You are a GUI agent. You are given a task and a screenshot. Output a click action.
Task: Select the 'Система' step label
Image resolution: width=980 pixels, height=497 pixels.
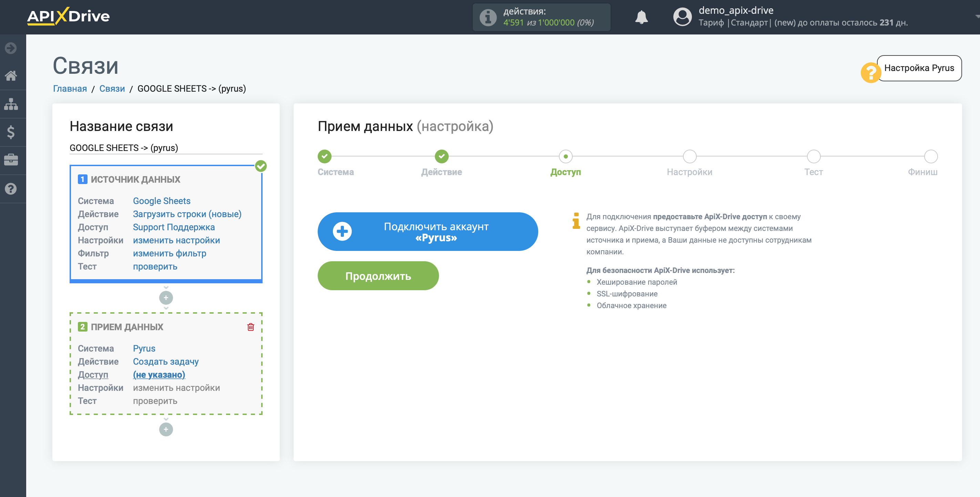click(x=336, y=172)
